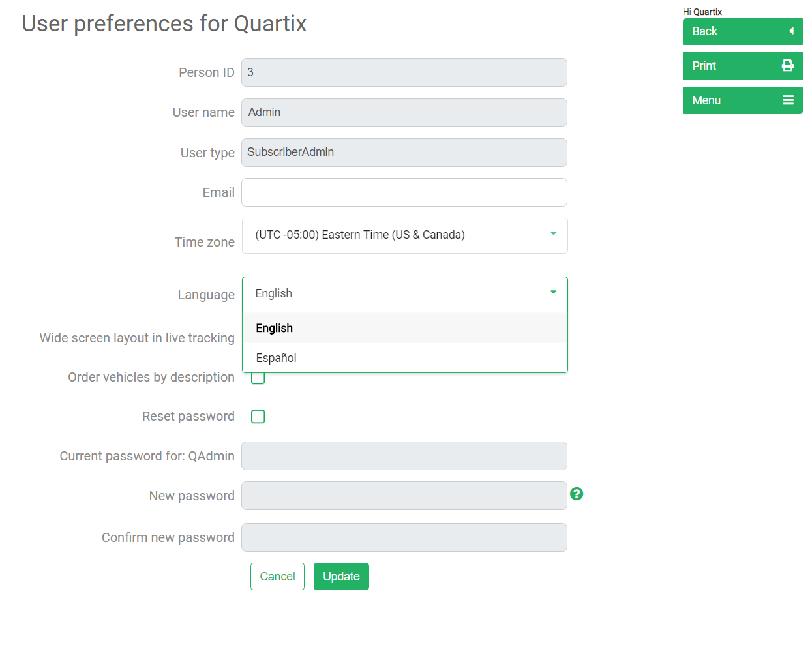This screenshot has height=645, width=812.
Task: Click the green help icon beside New password
Action: click(x=577, y=494)
